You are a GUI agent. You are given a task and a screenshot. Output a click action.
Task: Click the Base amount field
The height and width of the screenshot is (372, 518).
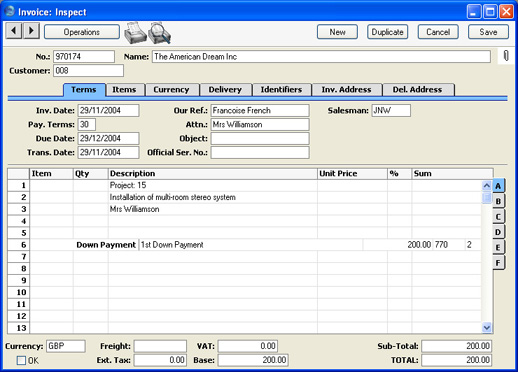[x=253, y=360]
